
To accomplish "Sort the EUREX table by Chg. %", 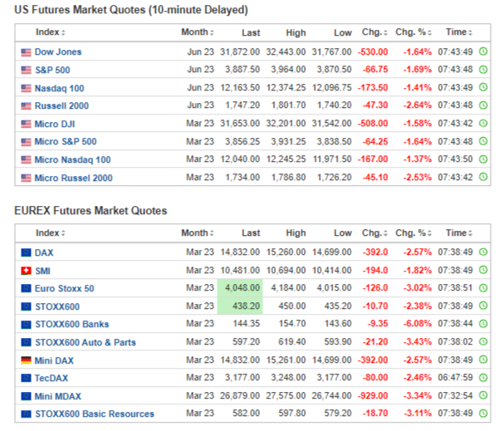I will [413, 233].
